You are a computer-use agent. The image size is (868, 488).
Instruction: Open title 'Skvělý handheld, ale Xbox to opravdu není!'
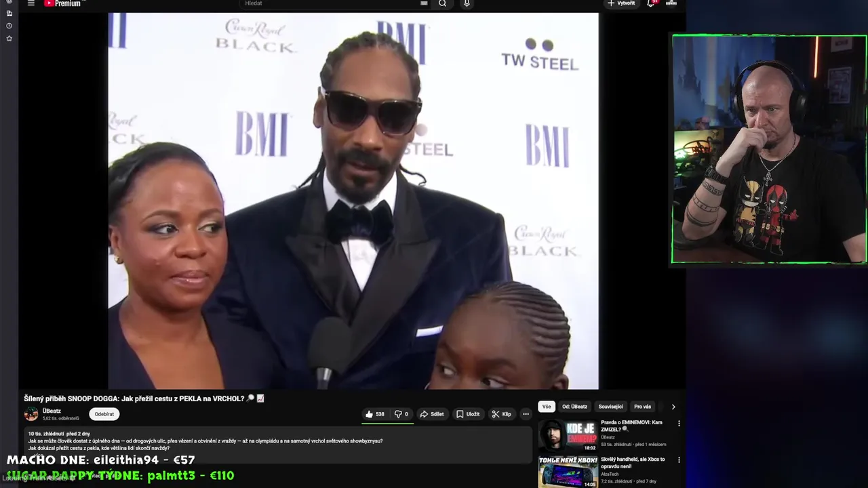pos(633,463)
